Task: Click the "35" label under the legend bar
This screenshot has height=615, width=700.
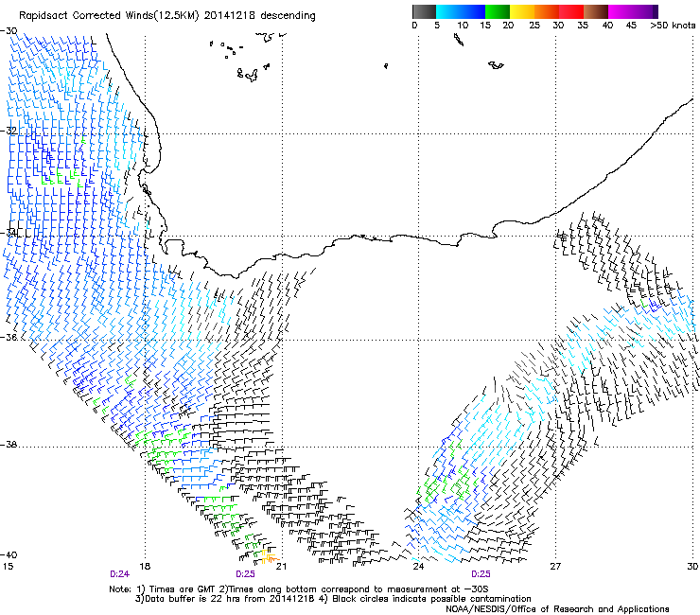Action: tap(583, 26)
